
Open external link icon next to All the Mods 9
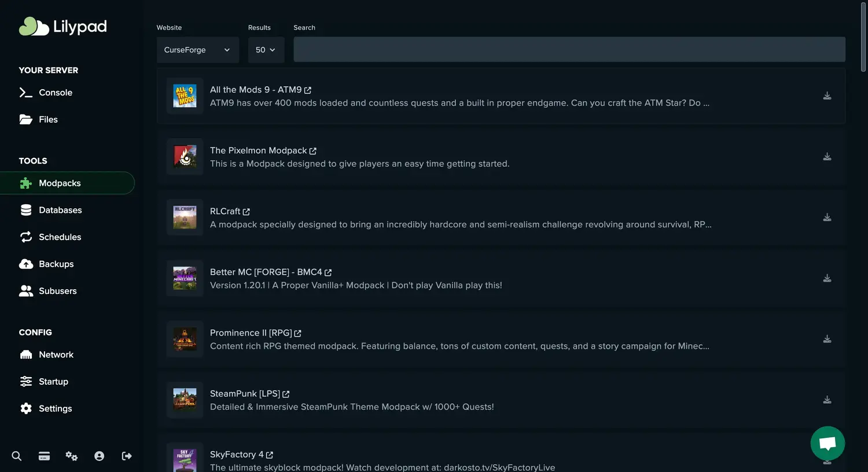(308, 90)
